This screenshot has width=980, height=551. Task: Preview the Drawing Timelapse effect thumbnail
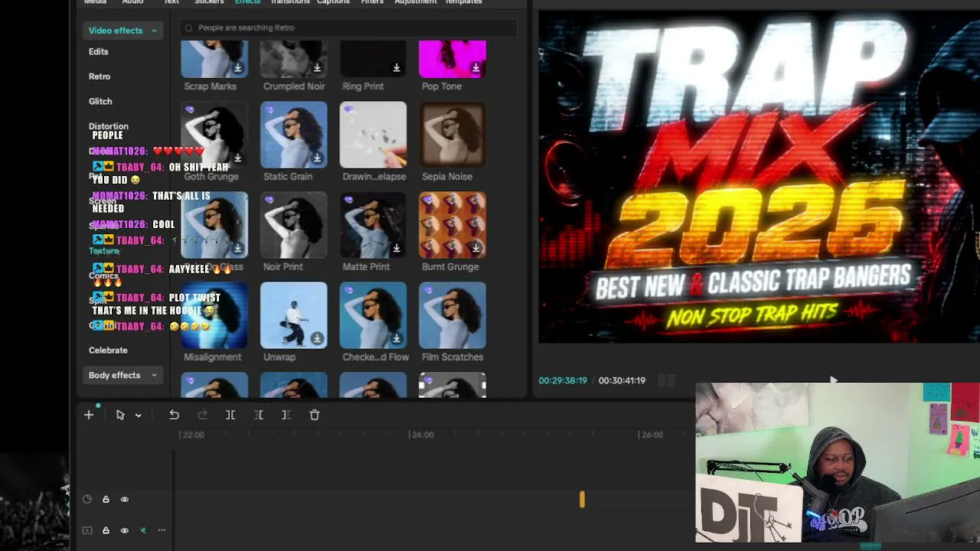point(373,135)
